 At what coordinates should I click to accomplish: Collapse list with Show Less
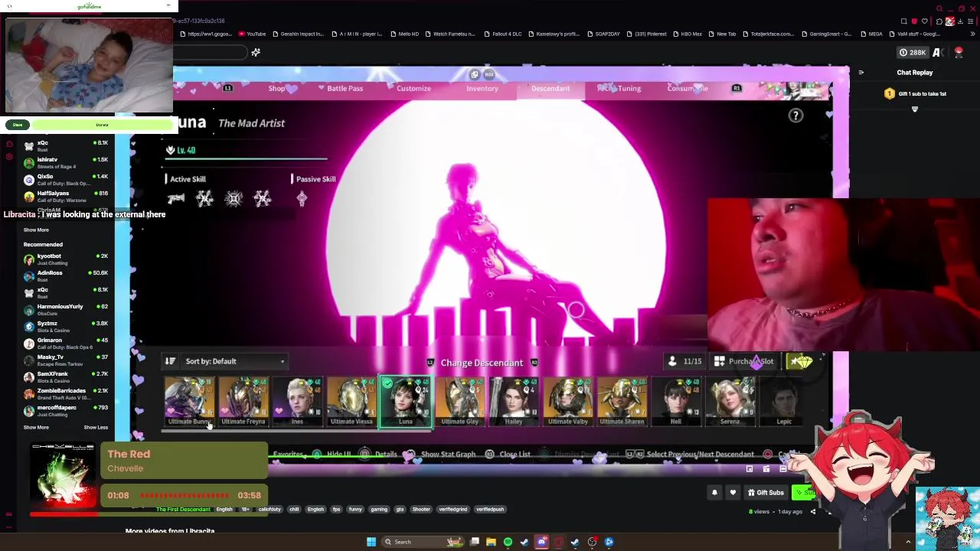point(96,427)
